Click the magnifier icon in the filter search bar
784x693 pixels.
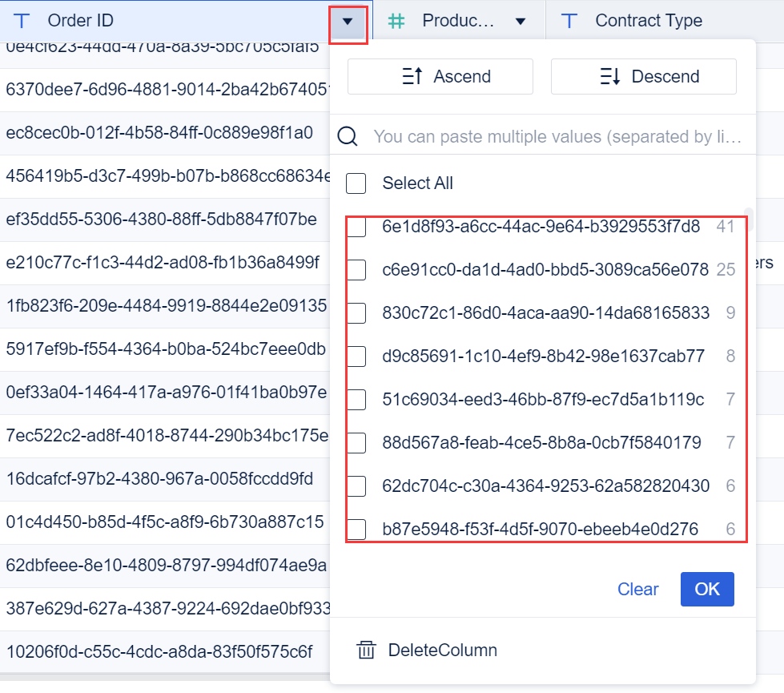pyautogui.click(x=348, y=136)
